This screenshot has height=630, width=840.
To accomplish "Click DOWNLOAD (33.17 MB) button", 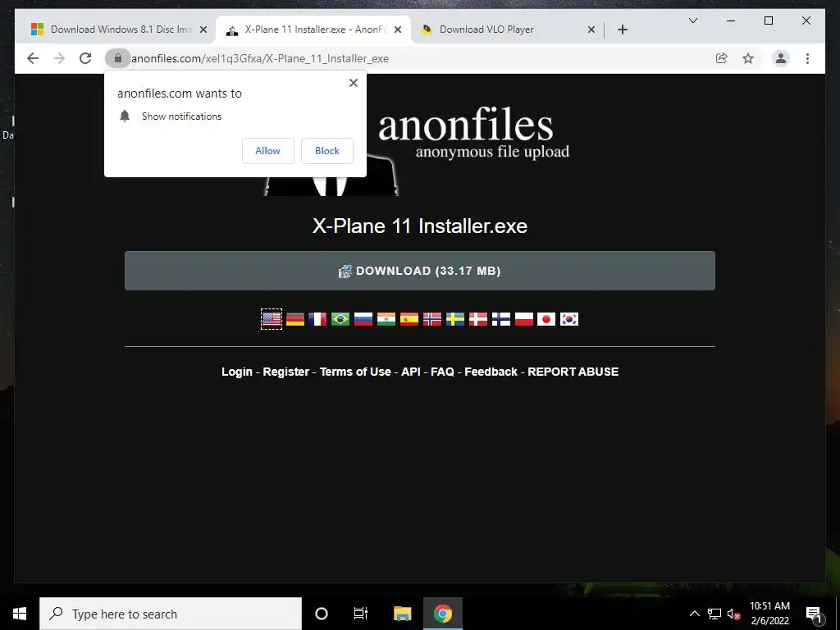I will pyautogui.click(x=419, y=271).
